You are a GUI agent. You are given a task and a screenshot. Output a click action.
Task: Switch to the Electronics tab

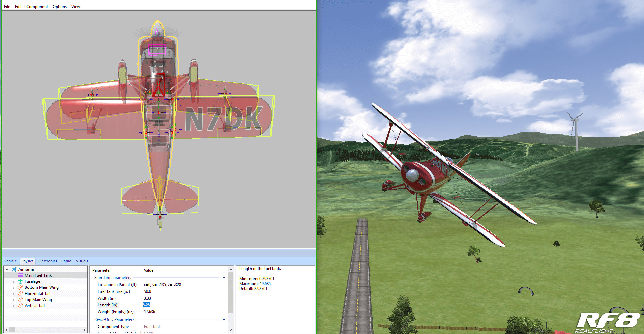coord(47,261)
